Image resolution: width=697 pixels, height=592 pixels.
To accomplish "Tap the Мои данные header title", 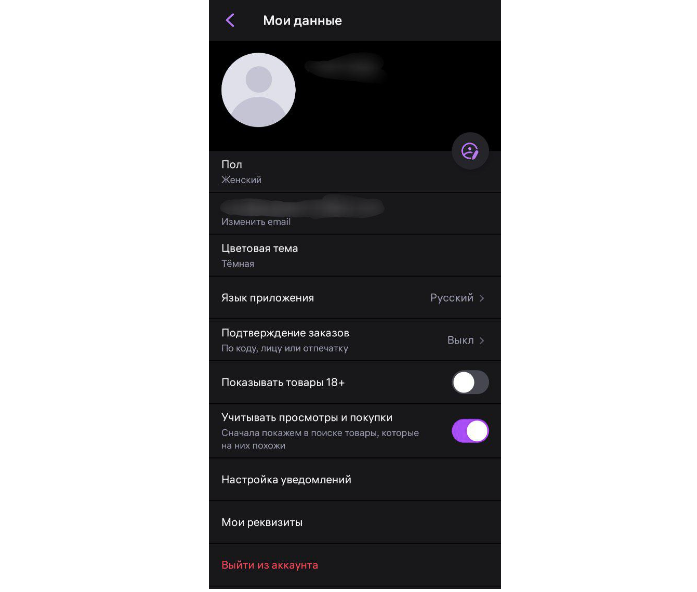I will pyautogui.click(x=302, y=20).
